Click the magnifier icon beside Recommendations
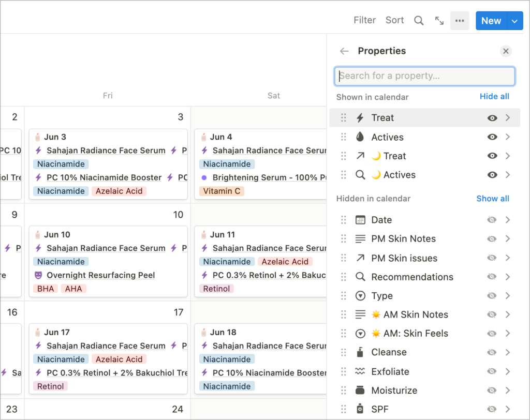The height and width of the screenshot is (420, 530). 360,277
